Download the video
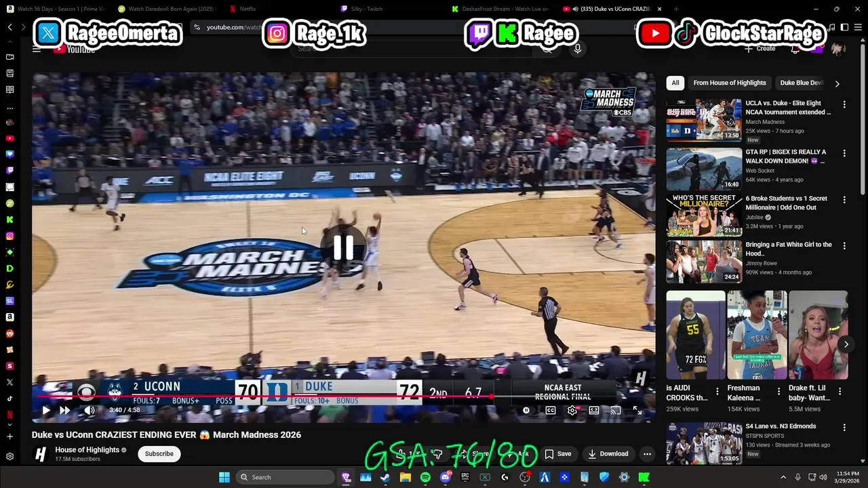This screenshot has width=868, height=488. [x=608, y=453]
